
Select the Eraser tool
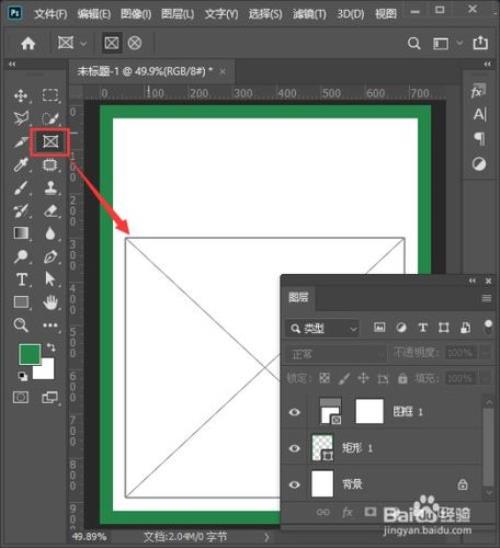(50, 211)
